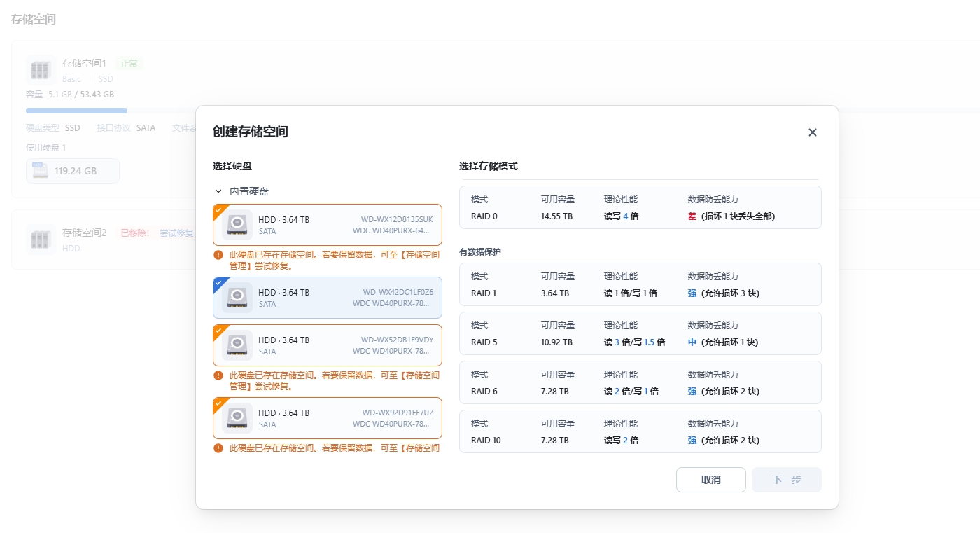The width and height of the screenshot is (980, 533).
Task: Click RAID 0 capacity value 14.55 TB
Action: pos(556,216)
